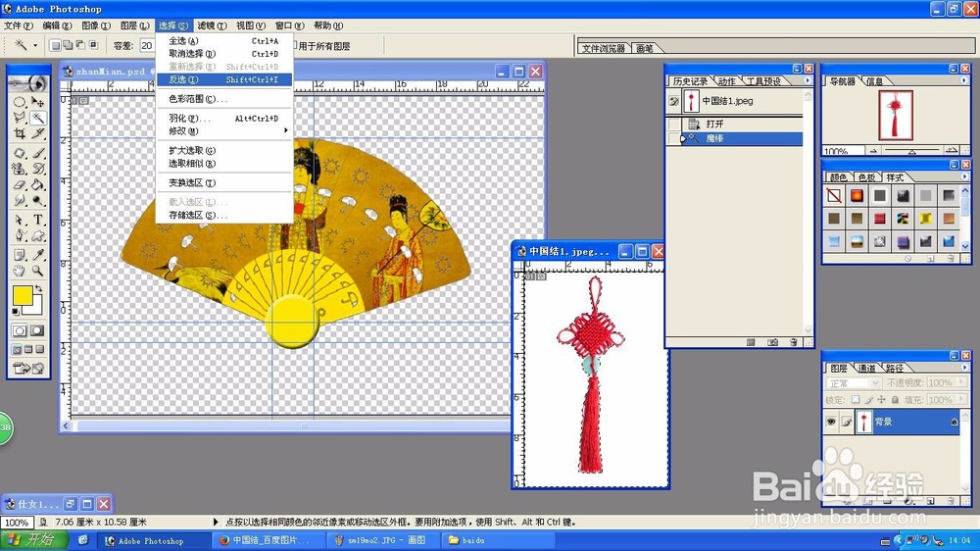980x551 pixels.
Task: Create new snapshot in History panel
Action: click(x=773, y=342)
